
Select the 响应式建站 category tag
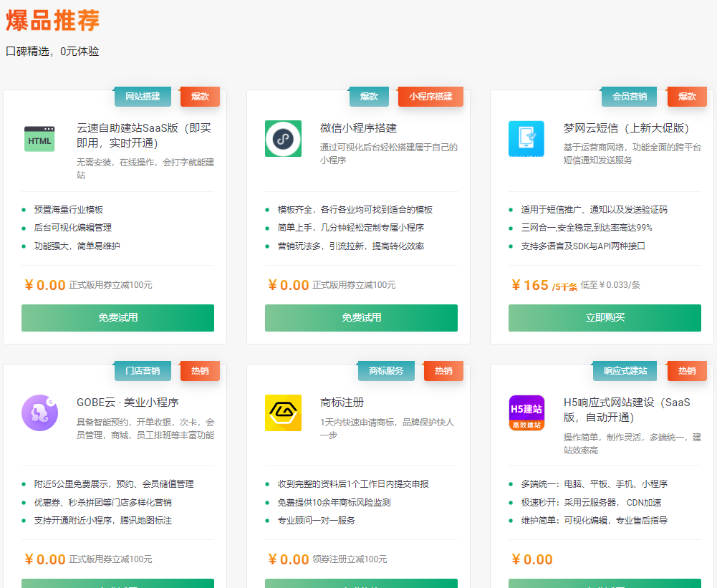(x=625, y=371)
